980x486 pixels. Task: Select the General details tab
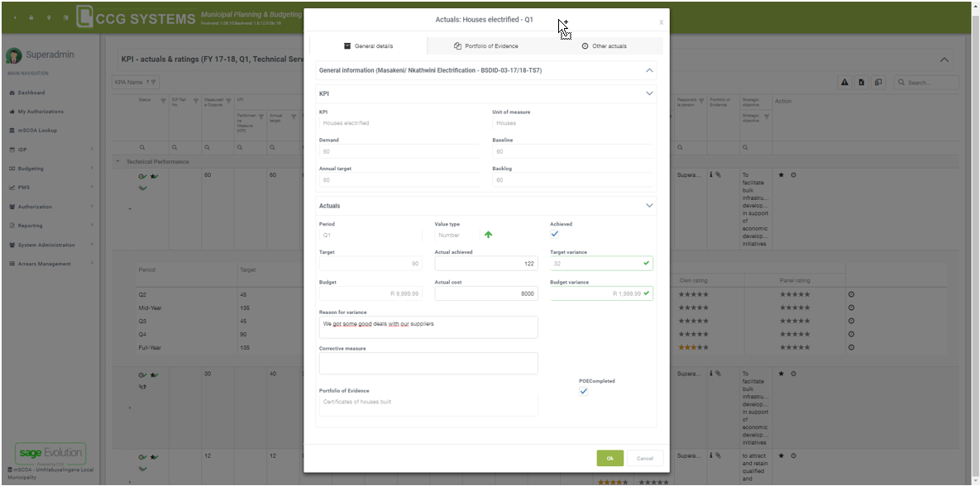368,46
